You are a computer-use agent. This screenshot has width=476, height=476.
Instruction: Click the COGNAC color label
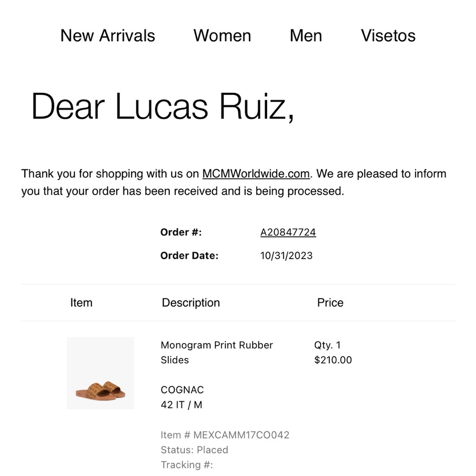pyautogui.click(x=182, y=390)
